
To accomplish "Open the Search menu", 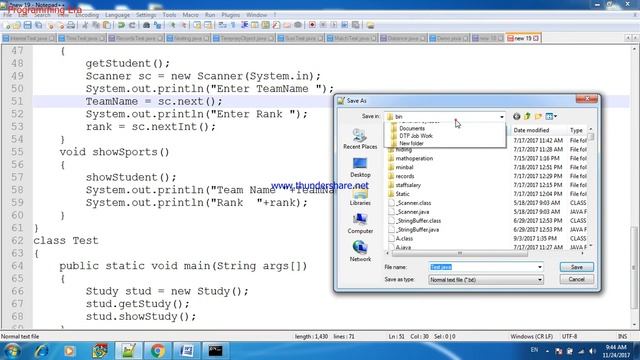I will click(x=42, y=15).
